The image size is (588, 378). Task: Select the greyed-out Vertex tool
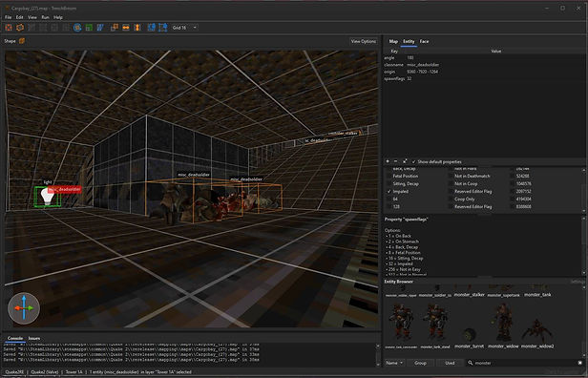[43, 28]
